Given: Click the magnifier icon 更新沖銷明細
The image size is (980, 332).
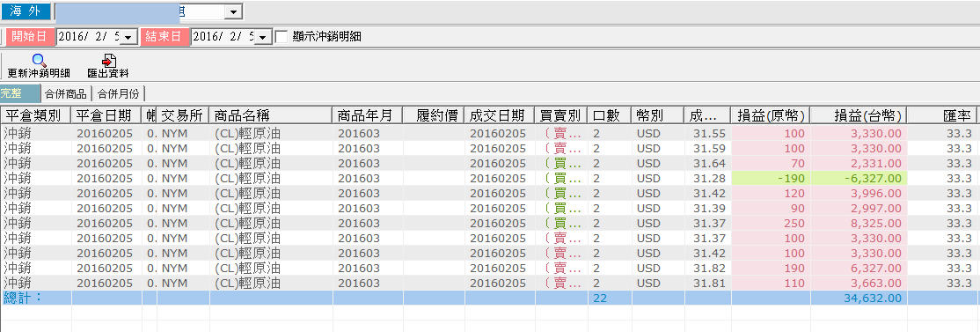Looking at the screenshot, I should [x=39, y=61].
